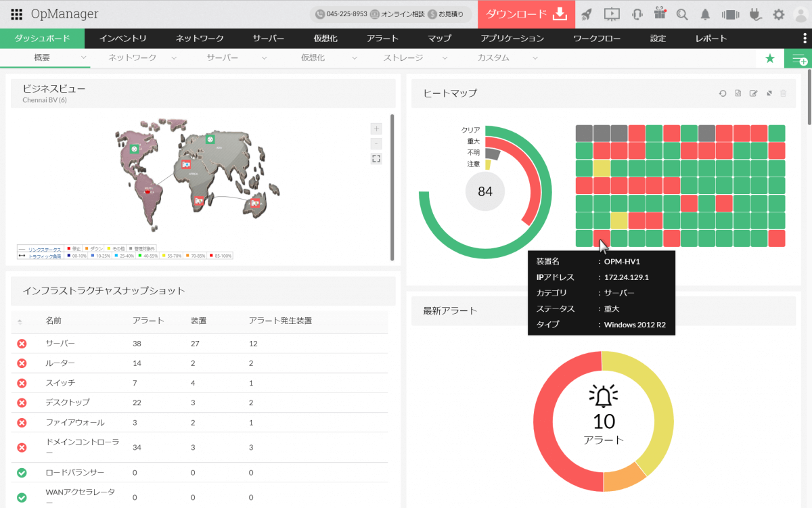Viewport: 812px width, 508px height.
Task: Open the app grid launcher icon
Action: (x=17, y=14)
